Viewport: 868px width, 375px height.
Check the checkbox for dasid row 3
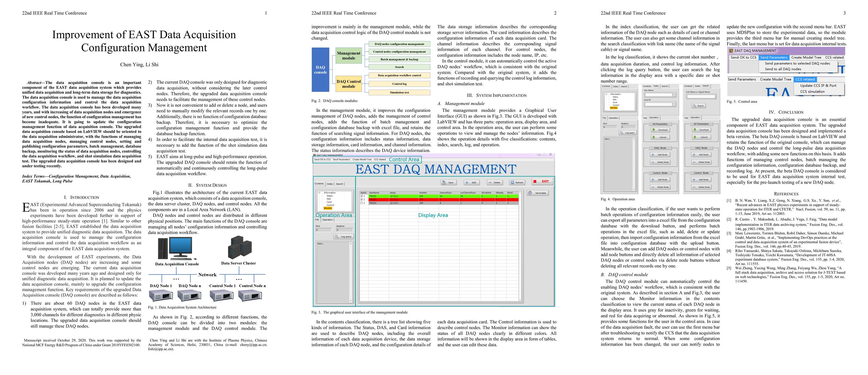point(361,203)
